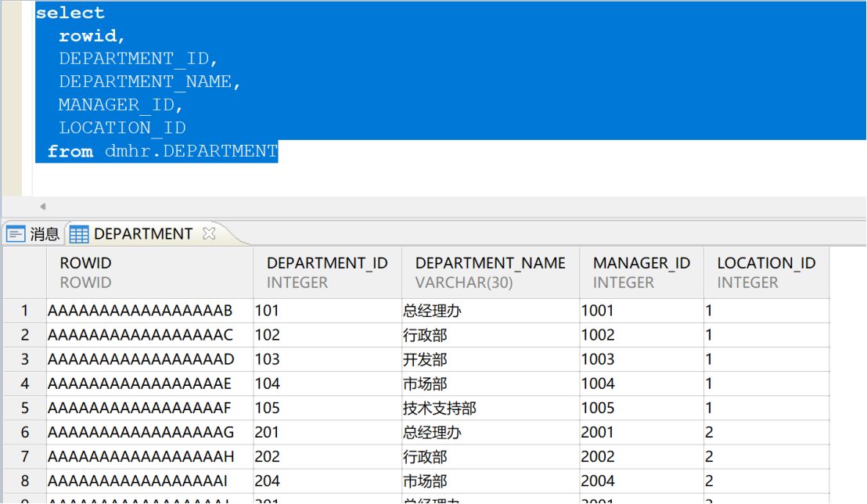Select row number 4 header
The image size is (867, 504).
[x=25, y=384]
